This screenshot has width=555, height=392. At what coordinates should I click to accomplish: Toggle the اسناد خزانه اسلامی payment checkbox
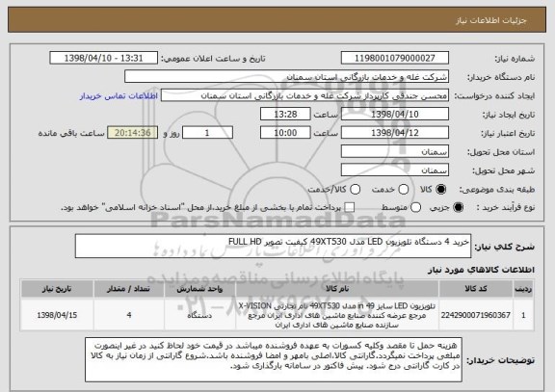[350, 207]
